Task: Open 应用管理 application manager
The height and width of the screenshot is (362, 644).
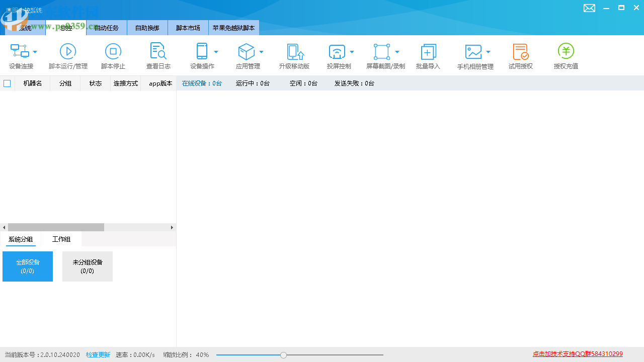Action: tap(247, 51)
